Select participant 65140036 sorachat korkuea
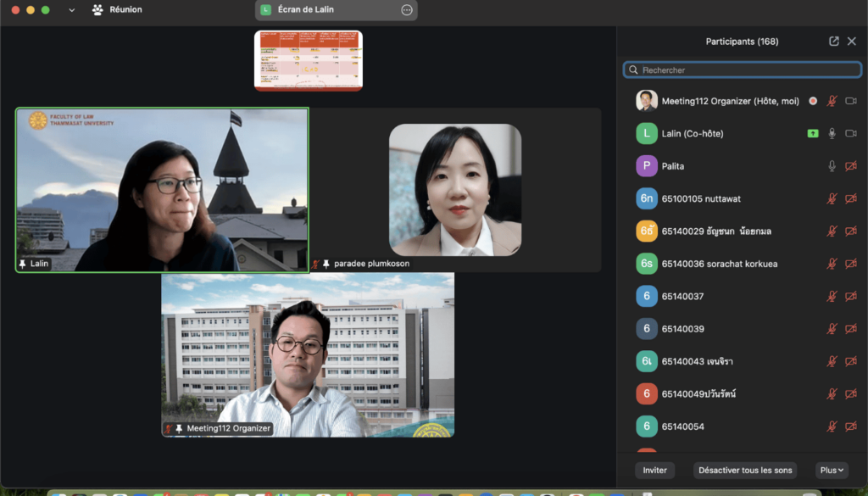The image size is (868, 496). pos(720,264)
